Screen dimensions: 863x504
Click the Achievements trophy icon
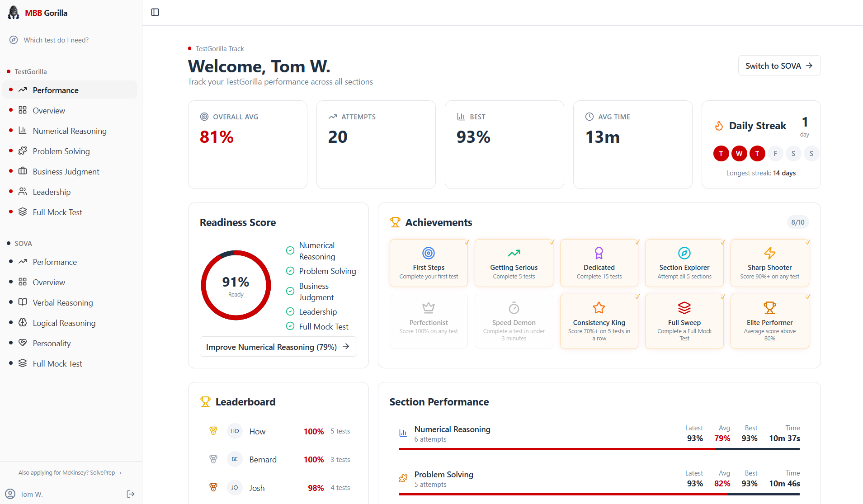click(x=395, y=222)
